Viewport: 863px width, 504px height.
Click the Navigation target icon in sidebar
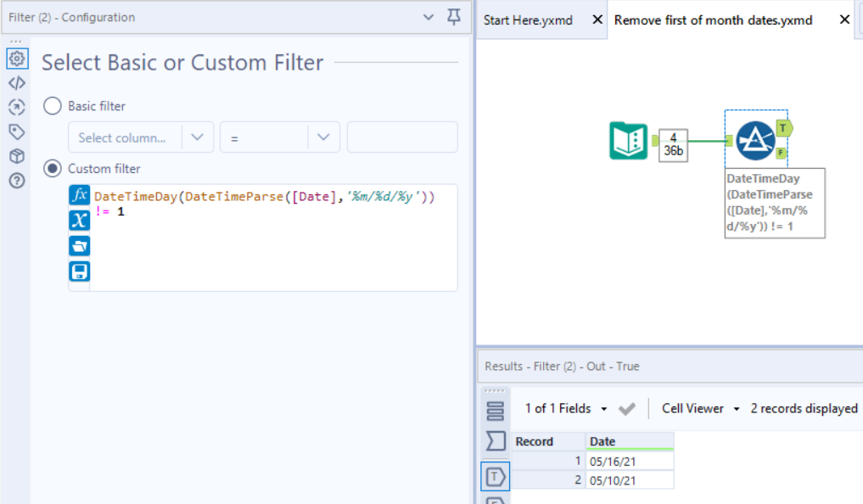[x=16, y=107]
